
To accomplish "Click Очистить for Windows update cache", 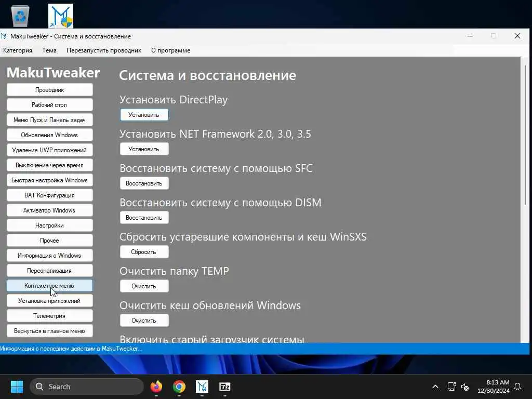I will pyautogui.click(x=144, y=320).
